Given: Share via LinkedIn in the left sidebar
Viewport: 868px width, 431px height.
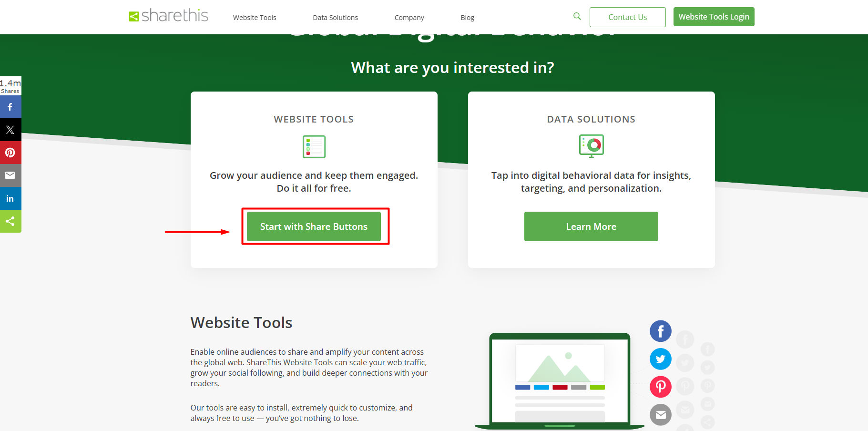Looking at the screenshot, I should coord(10,198).
